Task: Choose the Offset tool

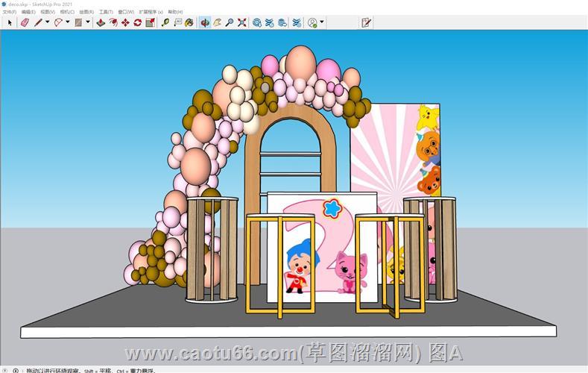Action: click(113, 23)
